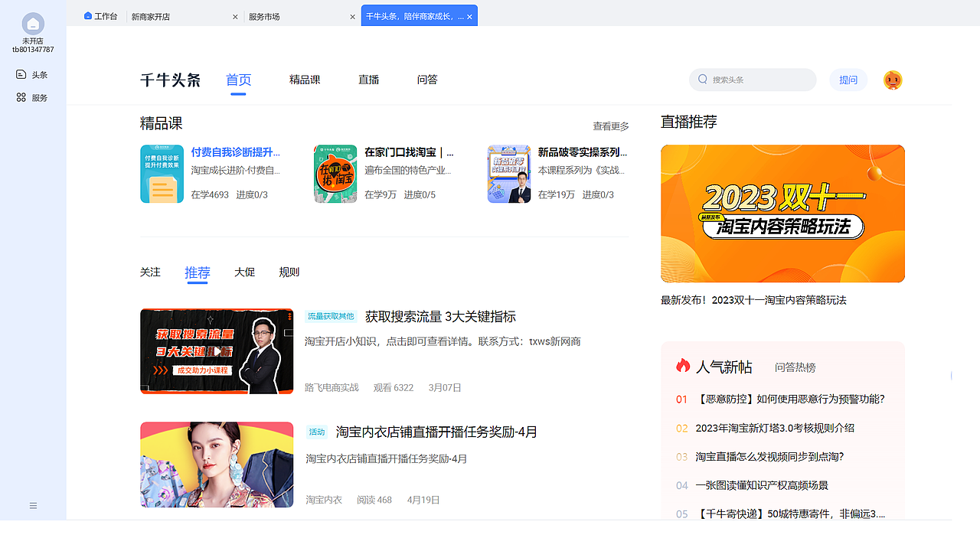Viewport: 980px width, 551px height.
Task: Go to 精品课 in the top navigation
Action: (x=305, y=80)
